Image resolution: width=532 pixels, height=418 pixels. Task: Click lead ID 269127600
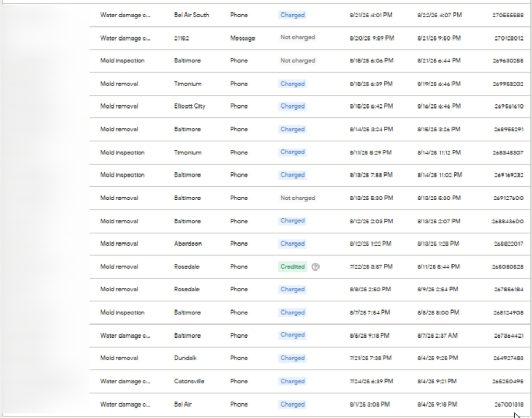508,198
